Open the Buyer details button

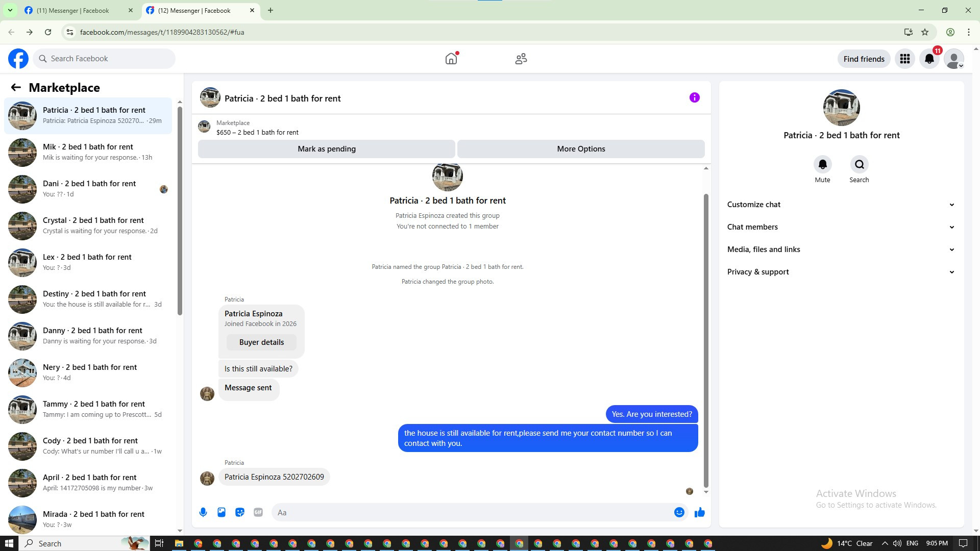pyautogui.click(x=261, y=342)
